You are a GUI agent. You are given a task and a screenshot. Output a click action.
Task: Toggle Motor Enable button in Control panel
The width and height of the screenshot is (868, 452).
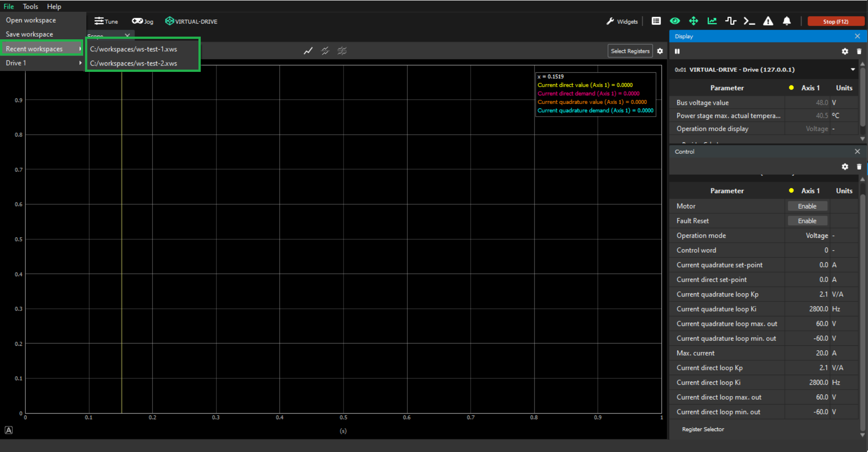point(807,206)
